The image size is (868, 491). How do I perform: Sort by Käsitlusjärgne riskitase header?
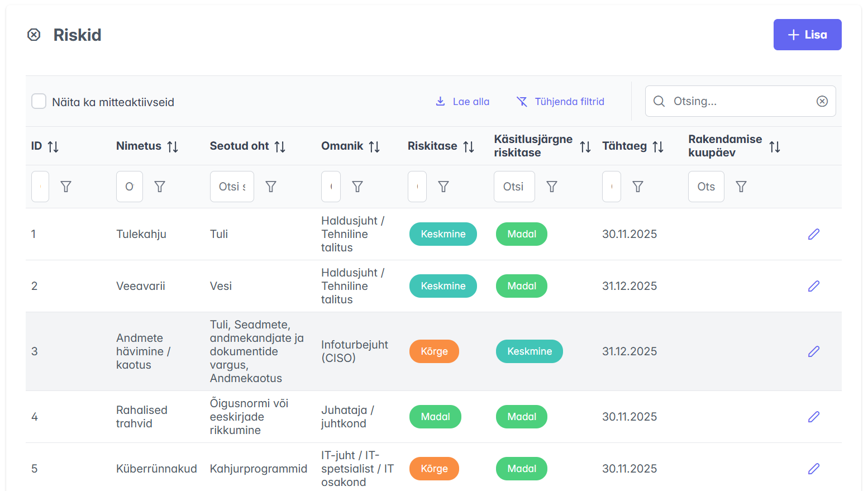coord(585,146)
